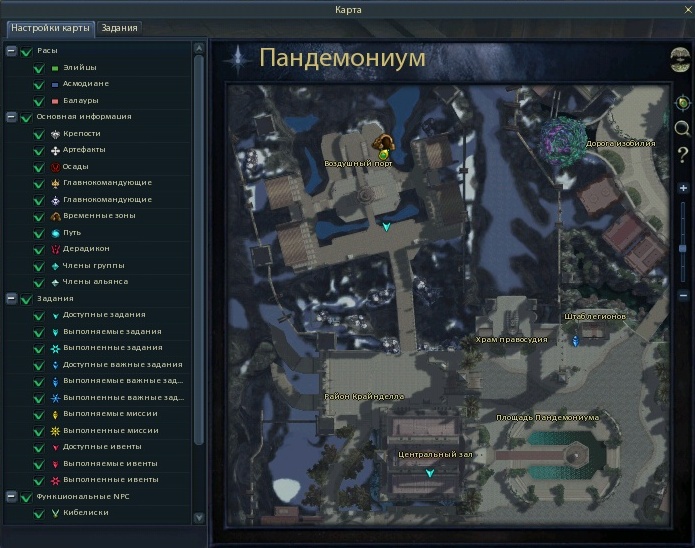Click the Храм правосудия map label
This screenshot has width=695, height=548.
[x=511, y=340]
